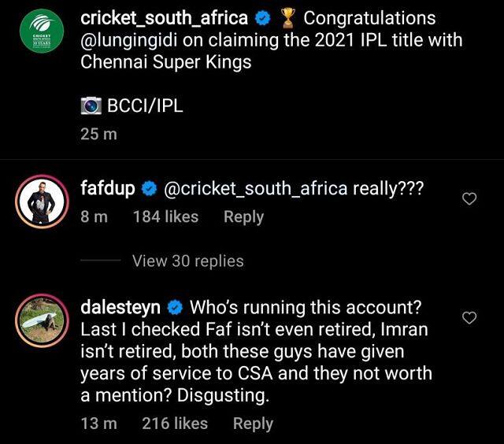View the 184 likes on fafdup's comment
This screenshot has height=444, width=504.
click(x=165, y=216)
